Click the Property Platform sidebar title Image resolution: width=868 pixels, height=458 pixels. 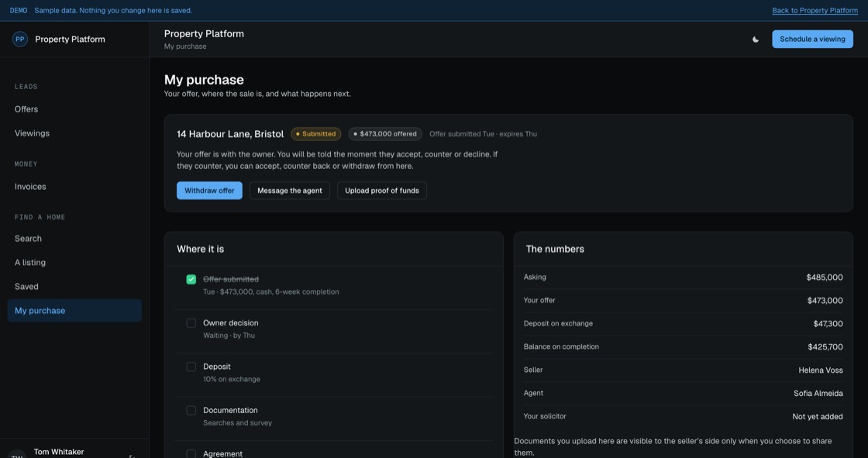pos(70,40)
